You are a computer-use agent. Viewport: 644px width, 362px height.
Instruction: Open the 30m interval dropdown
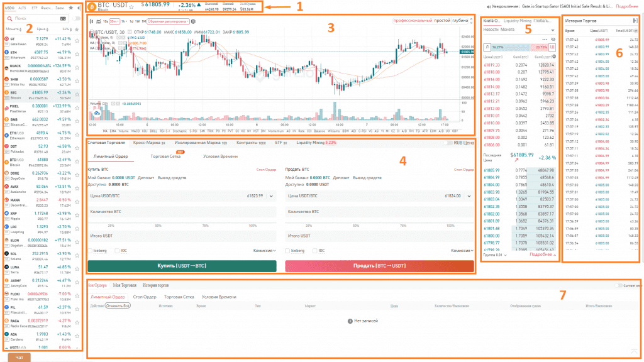point(114,21)
